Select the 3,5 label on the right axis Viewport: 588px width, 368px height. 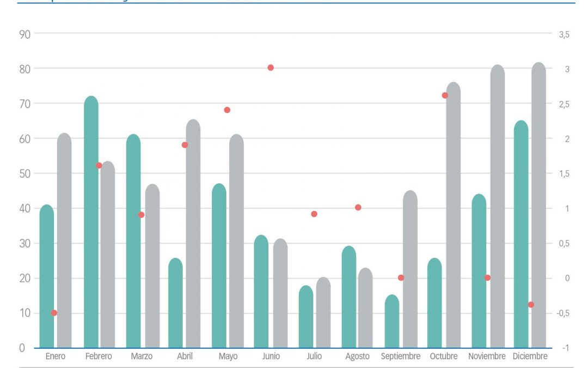click(563, 34)
